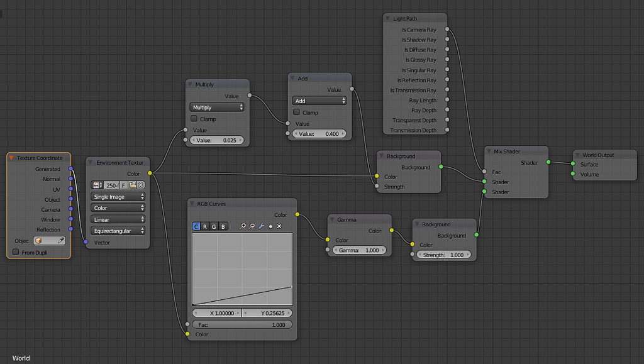Screen dimensions: 644x364
Task: Click the Add node Value output socket
Action: coord(352,89)
